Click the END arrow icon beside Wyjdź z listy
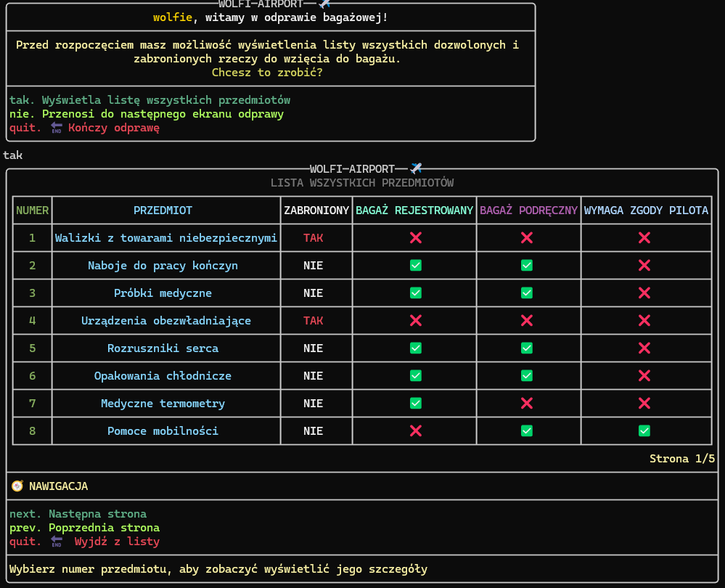 (57, 542)
